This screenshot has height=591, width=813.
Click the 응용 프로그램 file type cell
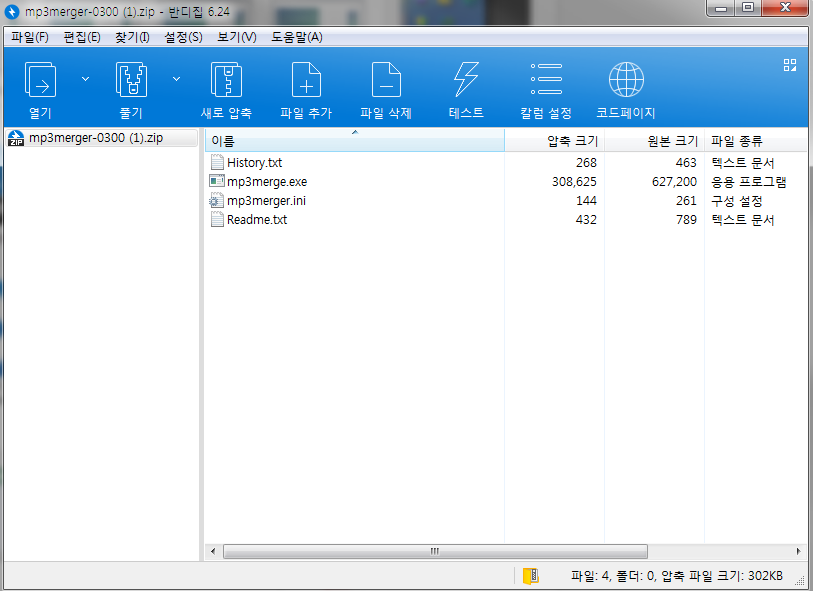pyautogui.click(x=748, y=182)
